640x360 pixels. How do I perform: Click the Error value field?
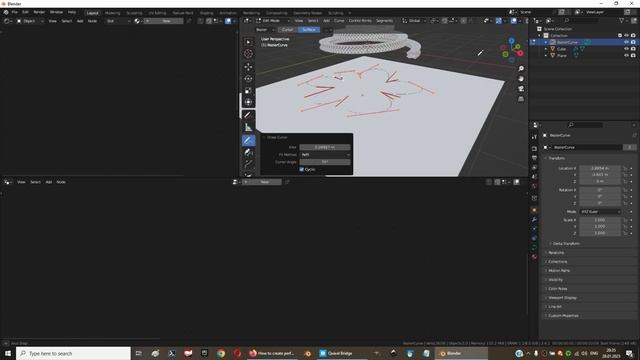point(325,147)
